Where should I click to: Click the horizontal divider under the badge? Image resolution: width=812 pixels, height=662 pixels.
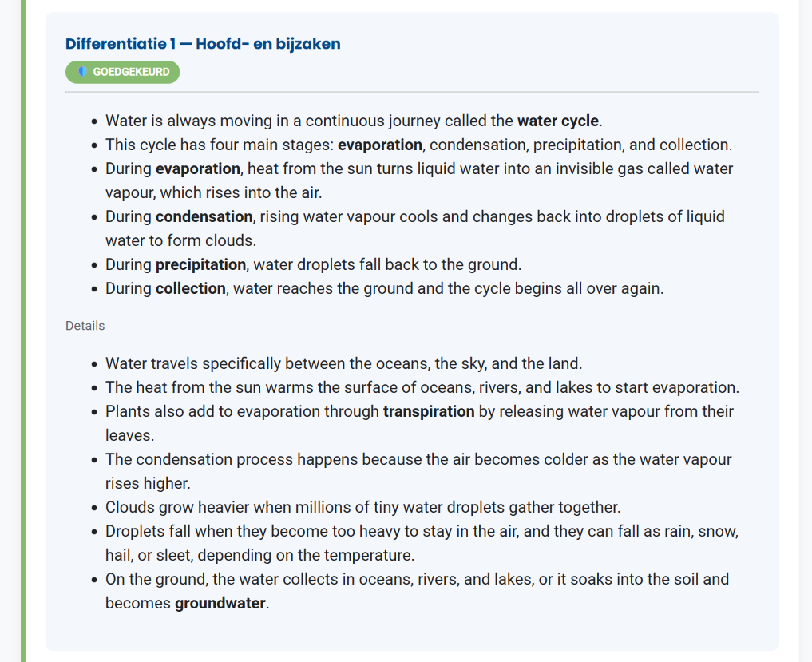(x=412, y=92)
